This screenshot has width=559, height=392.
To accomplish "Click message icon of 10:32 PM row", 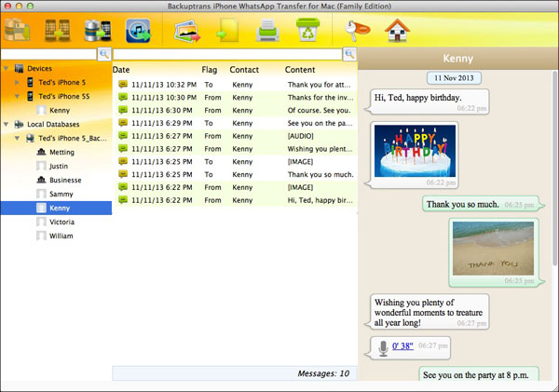I will click(x=123, y=85).
